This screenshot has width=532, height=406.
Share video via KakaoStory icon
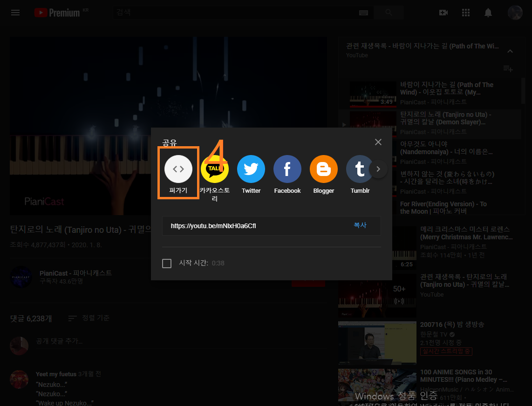215,169
